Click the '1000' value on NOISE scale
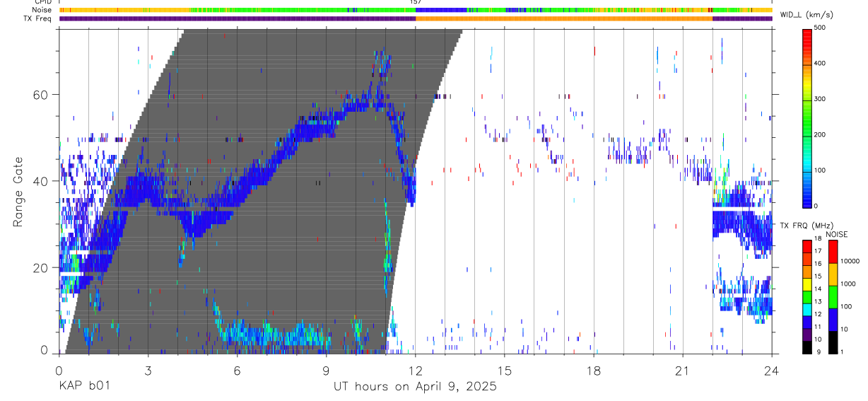 (x=848, y=283)
